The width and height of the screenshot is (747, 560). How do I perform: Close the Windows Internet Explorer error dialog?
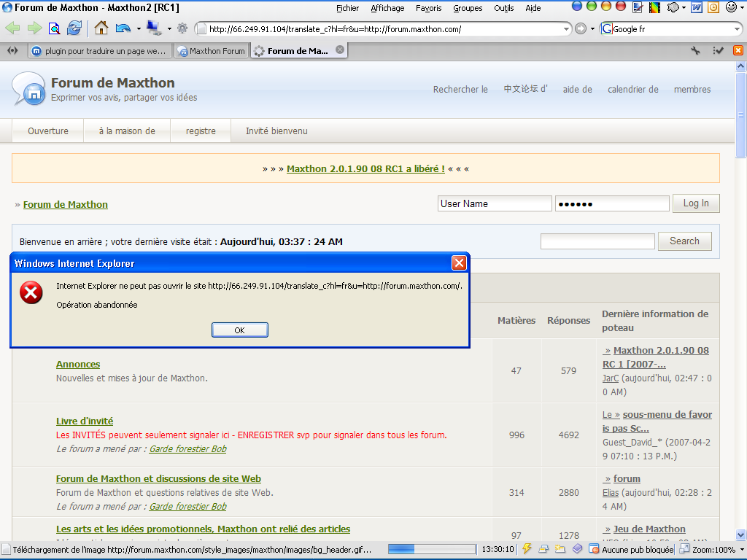coord(459,262)
